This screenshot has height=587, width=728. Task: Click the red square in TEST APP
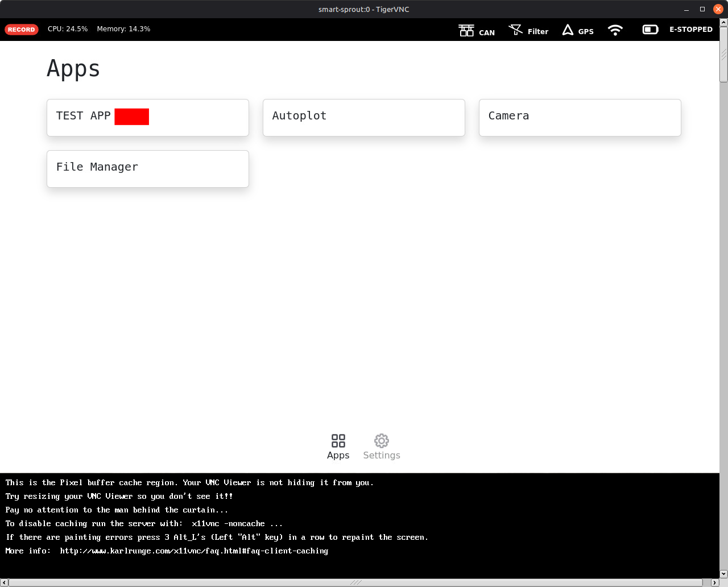pyautogui.click(x=131, y=117)
